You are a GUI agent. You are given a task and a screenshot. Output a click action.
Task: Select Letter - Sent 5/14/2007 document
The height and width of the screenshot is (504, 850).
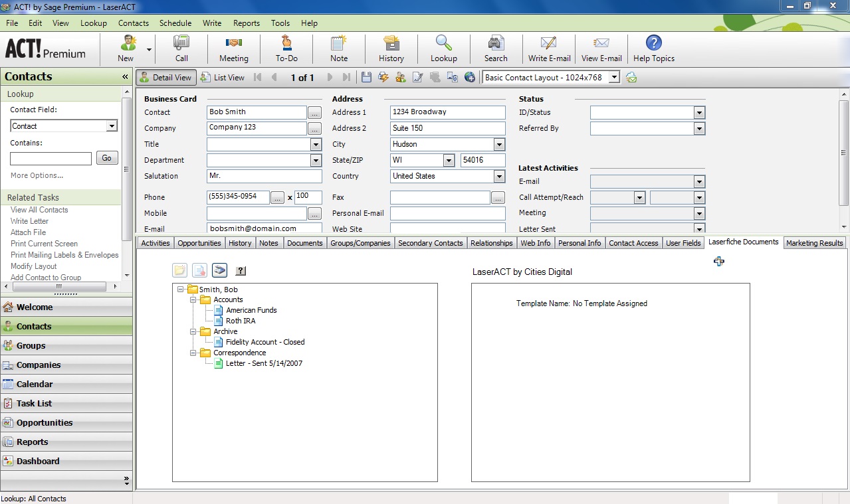264,363
